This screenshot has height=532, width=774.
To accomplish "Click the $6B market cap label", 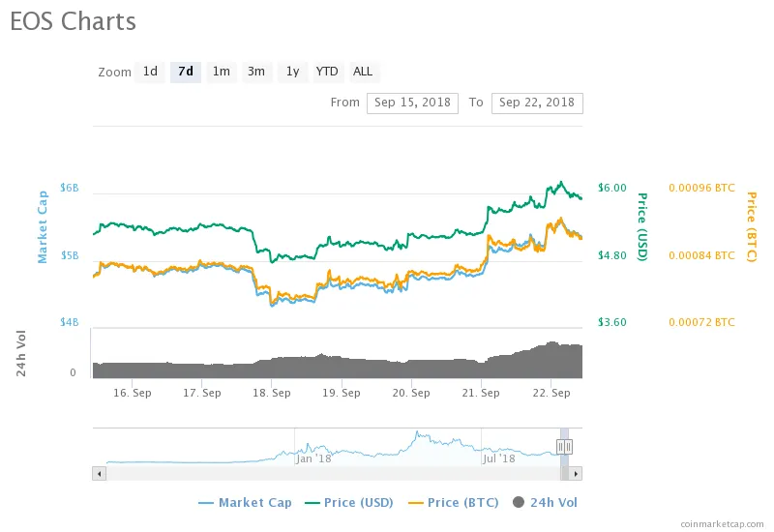I will tap(69, 188).
